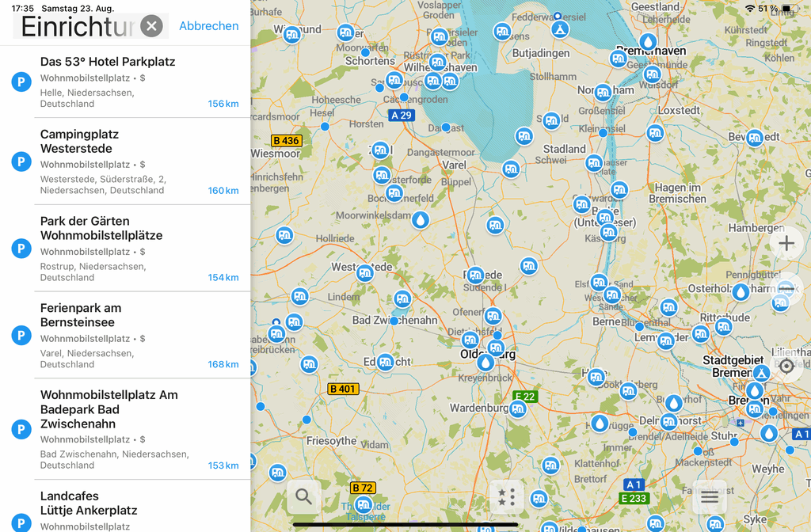Clear the search field text
The height and width of the screenshot is (532, 811).
151,26
